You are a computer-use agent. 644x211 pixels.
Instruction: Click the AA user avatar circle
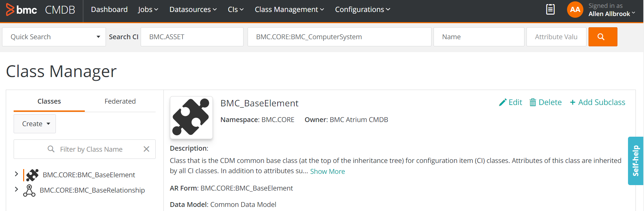pos(575,10)
